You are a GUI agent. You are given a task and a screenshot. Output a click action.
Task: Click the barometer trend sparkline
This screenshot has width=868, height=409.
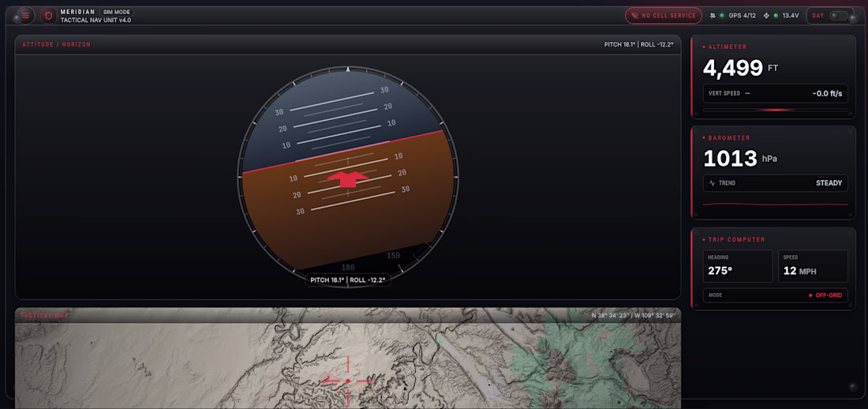(775, 204)
